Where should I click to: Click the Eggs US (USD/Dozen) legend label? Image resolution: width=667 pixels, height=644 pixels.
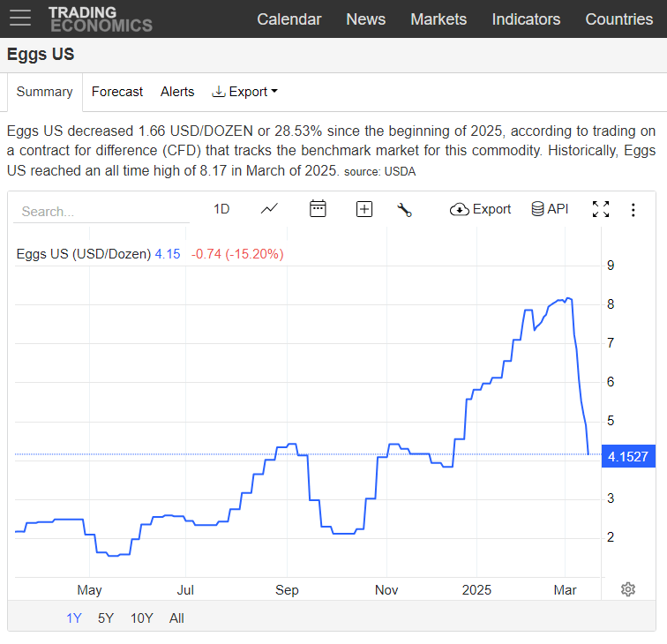pos(84,254)
